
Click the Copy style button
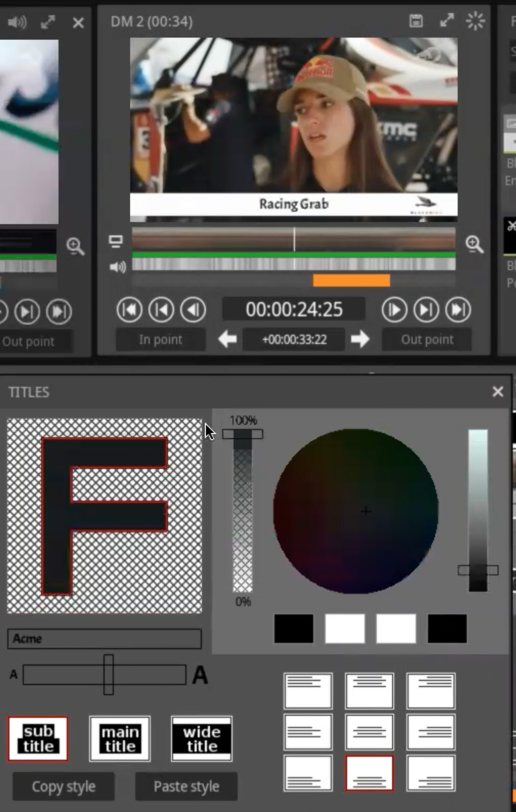click(x=64, y=786)
